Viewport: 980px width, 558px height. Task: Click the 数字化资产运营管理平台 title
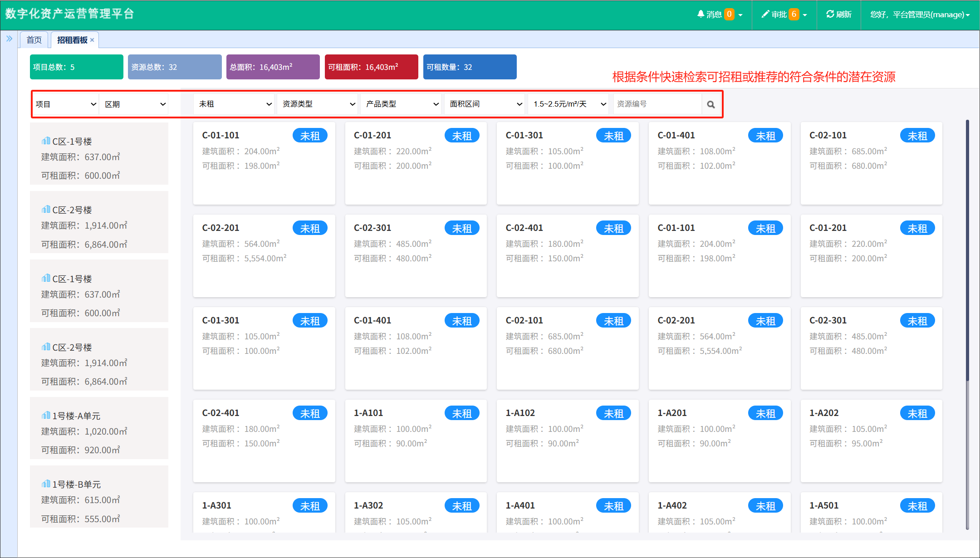pos(69,14)
